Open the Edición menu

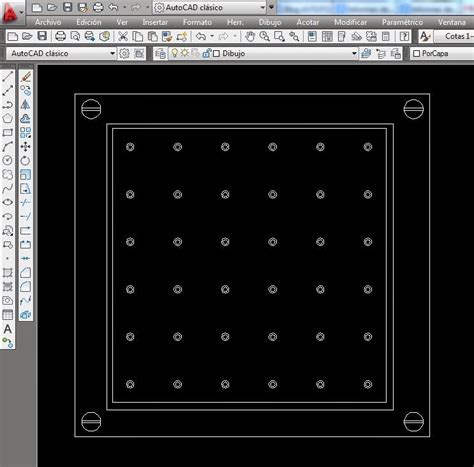pyautogui.click(x=89, y=22)
